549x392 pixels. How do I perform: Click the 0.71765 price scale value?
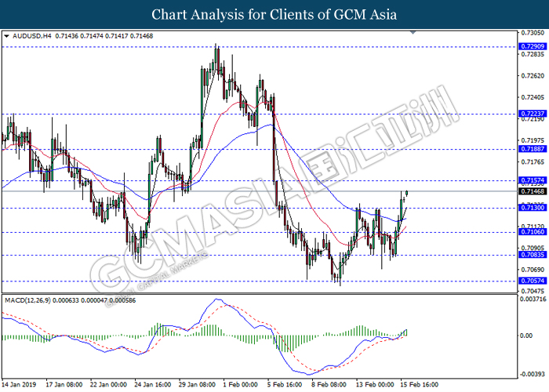(x=533, y=162)
